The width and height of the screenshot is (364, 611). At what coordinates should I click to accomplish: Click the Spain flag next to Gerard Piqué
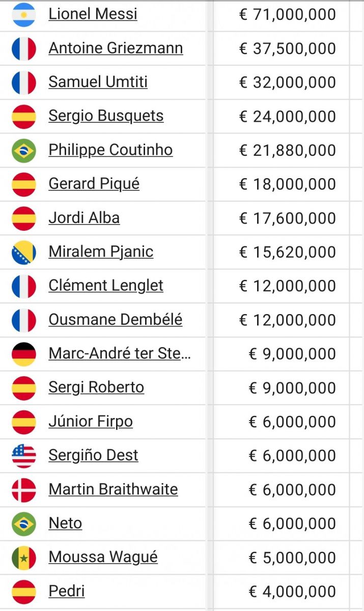pyautogui.click(x=24, y=184)
